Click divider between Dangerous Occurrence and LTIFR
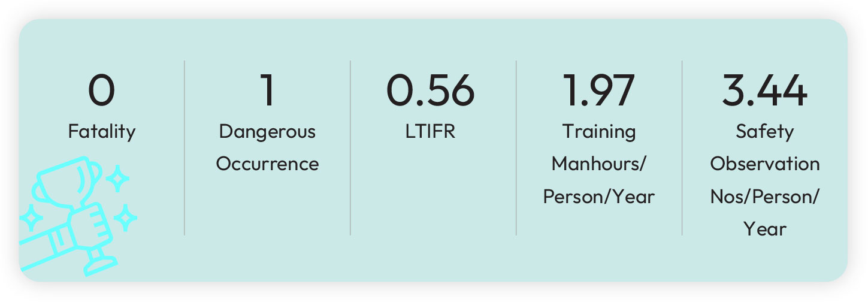The width and height of the screenshot is (868, 302). (350, 147)
